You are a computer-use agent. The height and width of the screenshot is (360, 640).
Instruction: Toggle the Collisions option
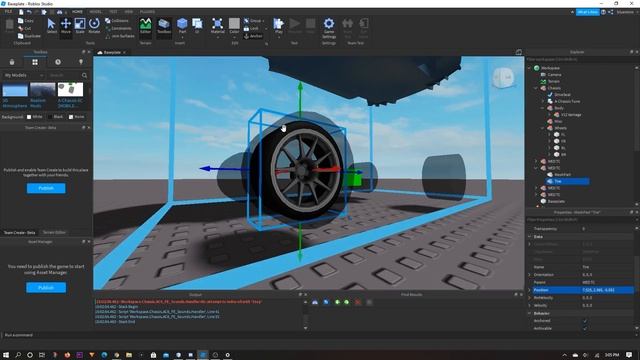pos(117,20)
